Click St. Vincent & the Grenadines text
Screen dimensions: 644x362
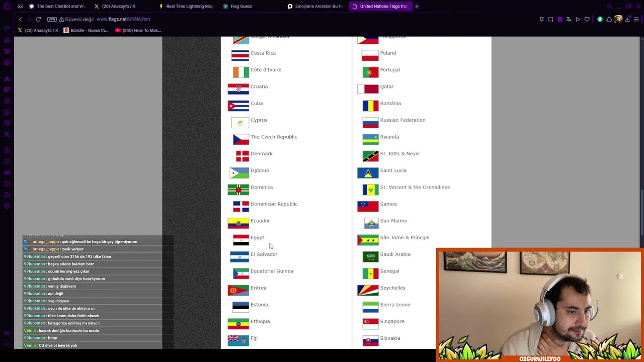(415, 187)
